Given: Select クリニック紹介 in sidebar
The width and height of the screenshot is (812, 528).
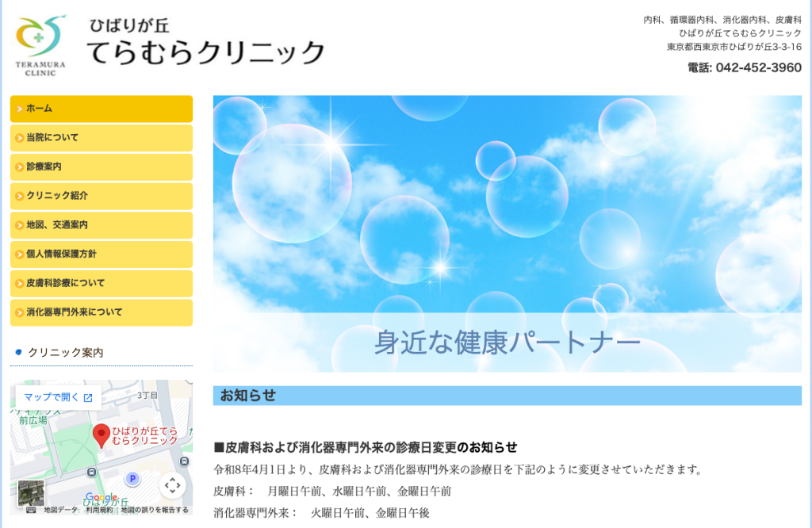Looking at the screenshot, I should [101, 196].
